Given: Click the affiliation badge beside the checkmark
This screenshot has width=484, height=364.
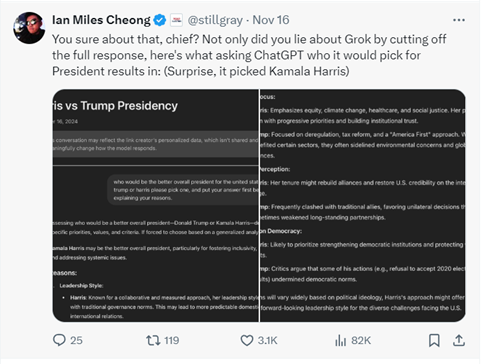Looking at the screenshot, I should point(177,20).
